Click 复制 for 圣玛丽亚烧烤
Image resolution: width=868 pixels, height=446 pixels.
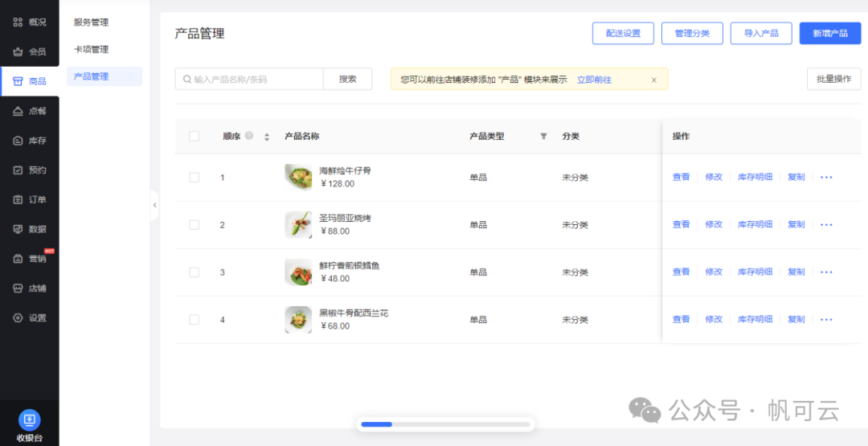[796, 225]
